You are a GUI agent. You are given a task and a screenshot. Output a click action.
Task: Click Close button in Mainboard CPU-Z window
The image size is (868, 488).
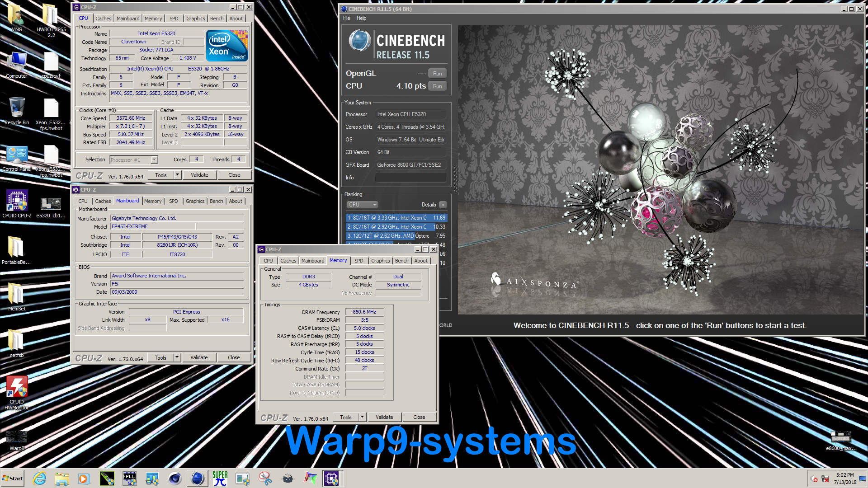point(234,357)
